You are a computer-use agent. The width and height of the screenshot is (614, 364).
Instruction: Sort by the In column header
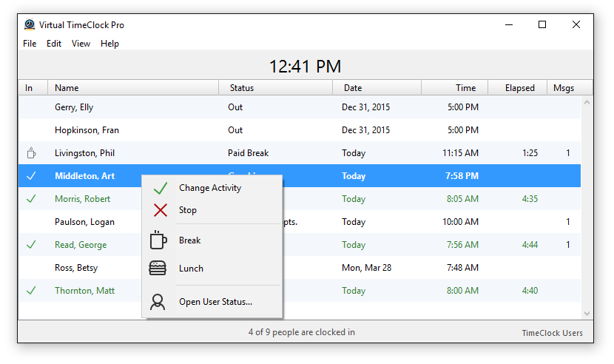coord(33,88)
